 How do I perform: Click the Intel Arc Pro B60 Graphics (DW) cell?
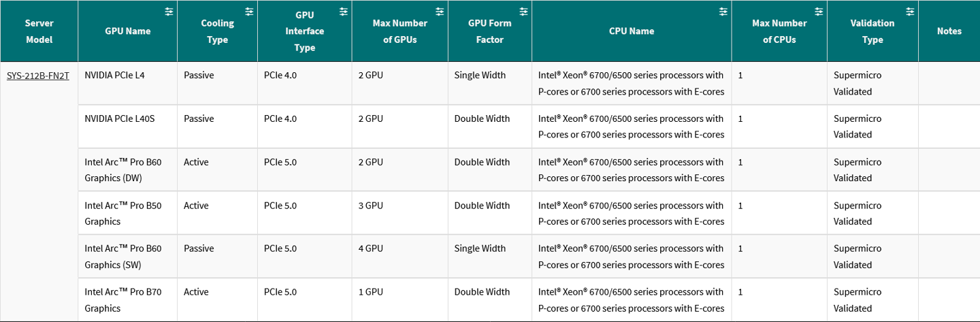(123, 170)
